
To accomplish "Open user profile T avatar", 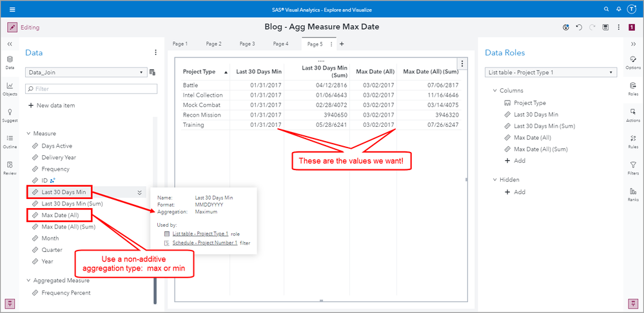I will coord(632,9).
